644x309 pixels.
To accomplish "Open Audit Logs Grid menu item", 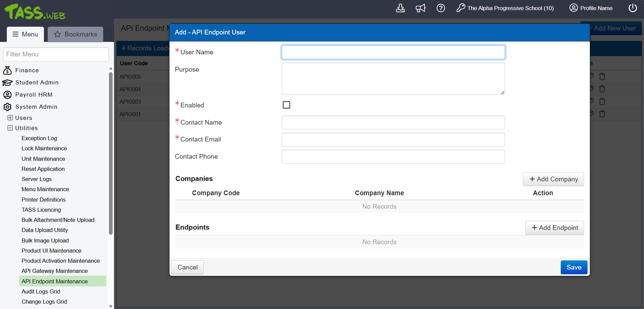I will click(x=41, y=291).
